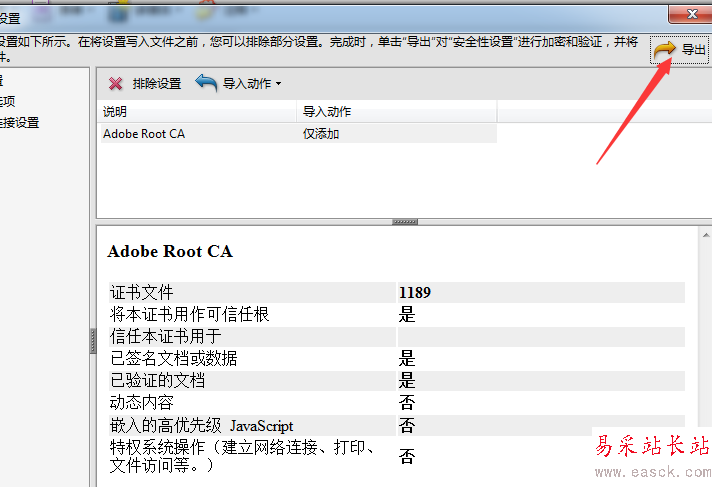Close the dialog with the red X button
The width and height of the screenshot is (712, 487).
click(x=691, y=15)
